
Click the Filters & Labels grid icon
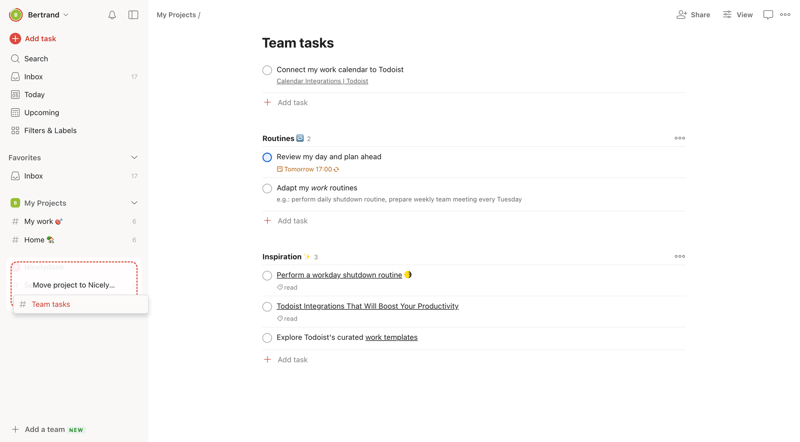click(15, 130)
